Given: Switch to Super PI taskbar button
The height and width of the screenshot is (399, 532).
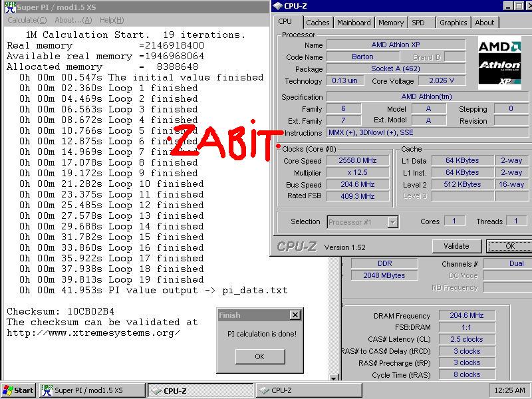Looking at the screenshot, I should (x=92, y=390).
